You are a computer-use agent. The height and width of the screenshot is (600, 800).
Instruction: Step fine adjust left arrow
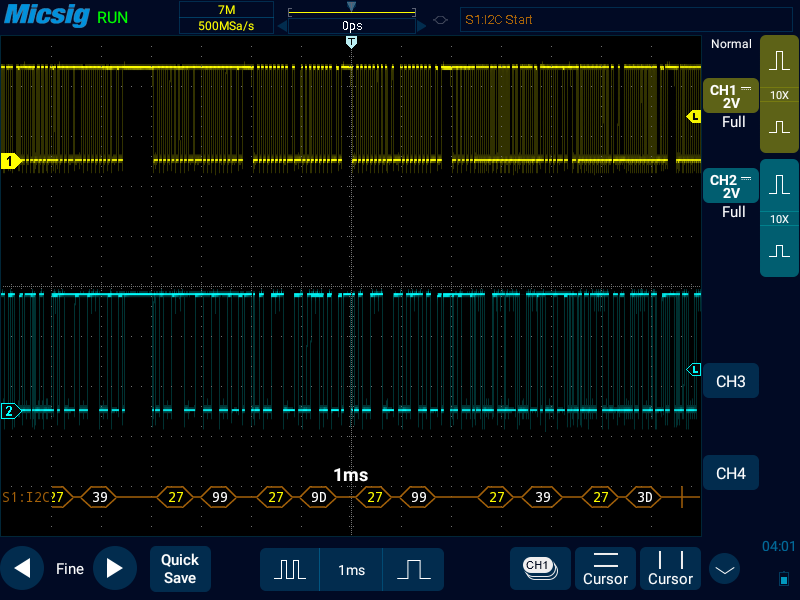[x=22, y=568]
